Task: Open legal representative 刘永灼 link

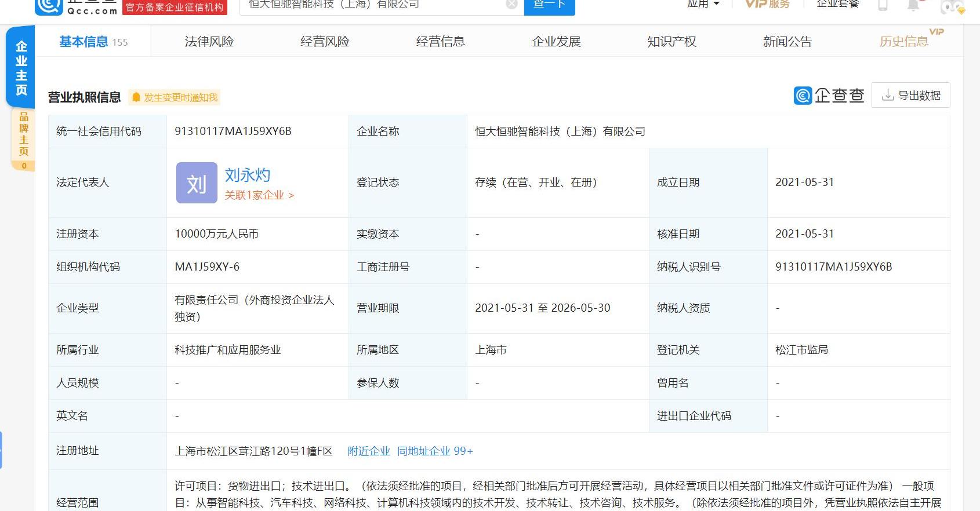Action: (x=248, y=175)
